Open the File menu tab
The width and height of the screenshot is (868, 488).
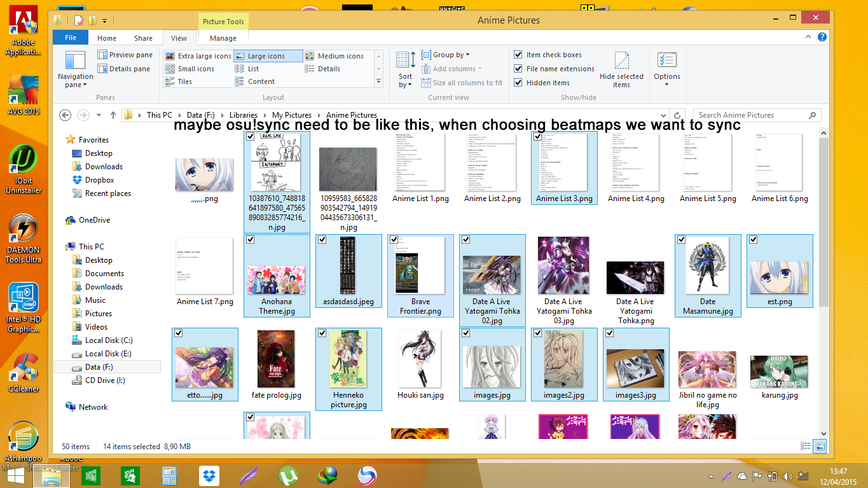point(71,38)
